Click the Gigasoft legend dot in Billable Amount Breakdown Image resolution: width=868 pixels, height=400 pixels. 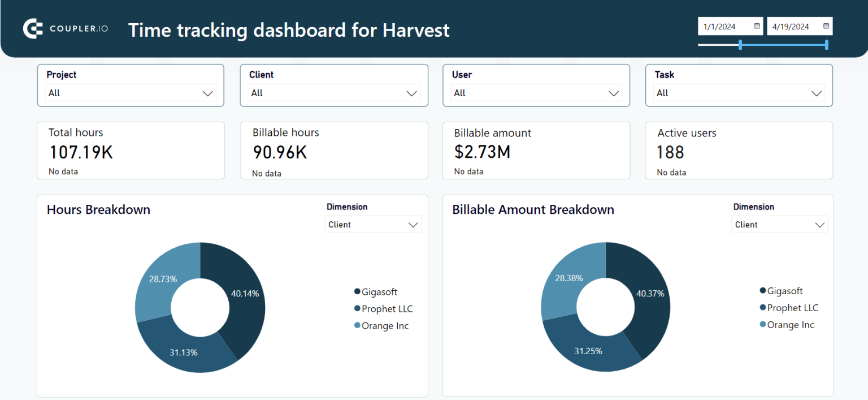(763, 291)
